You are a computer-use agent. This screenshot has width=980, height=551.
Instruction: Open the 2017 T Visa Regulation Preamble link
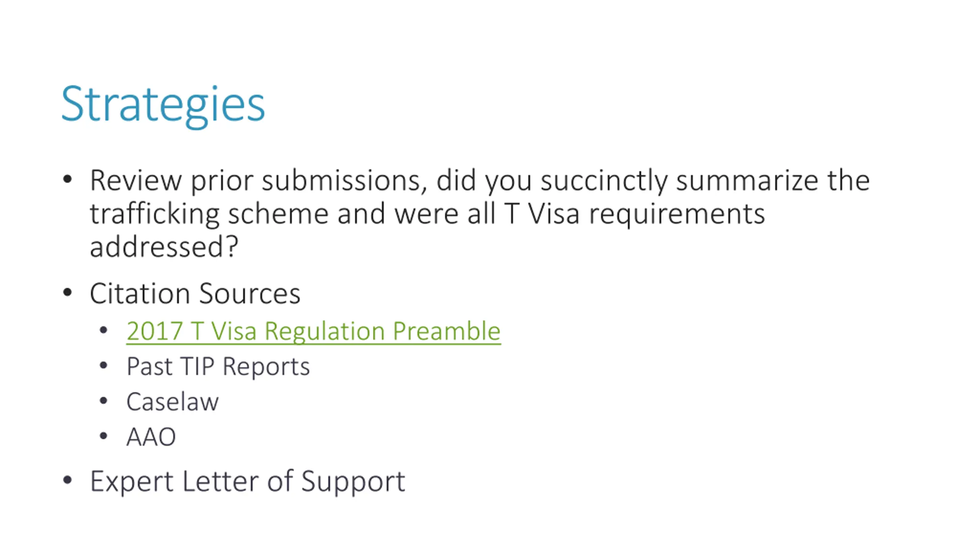314,331
